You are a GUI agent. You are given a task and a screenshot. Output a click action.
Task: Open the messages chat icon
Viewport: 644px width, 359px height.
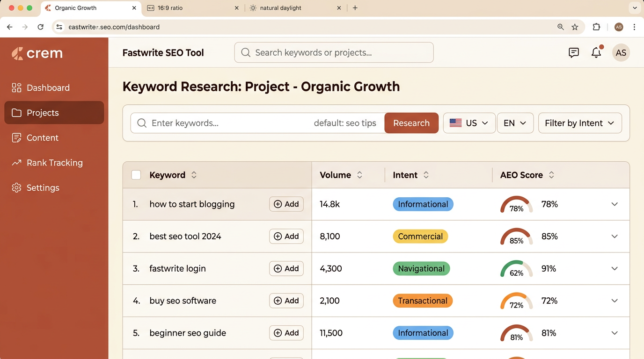click(574, 53)
